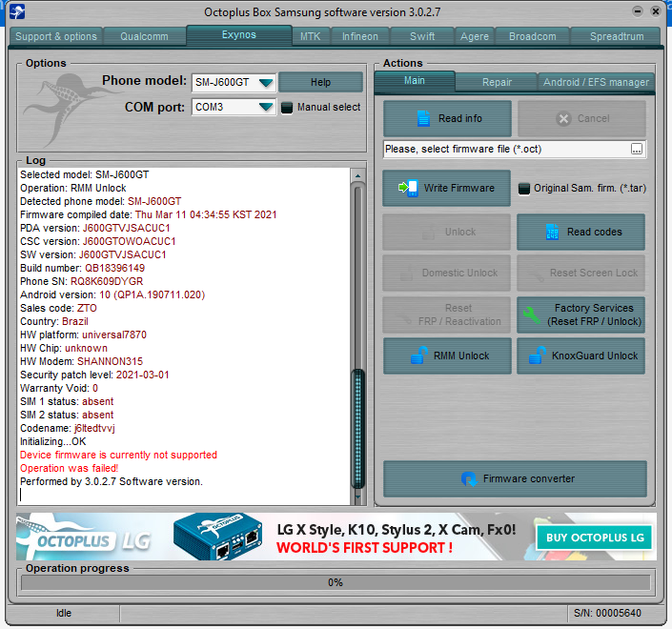This screenshot has height=629, width=672.
Task: Click log text 'PDA version: J600GTVJSACUC1'
Action: [94, 228]
